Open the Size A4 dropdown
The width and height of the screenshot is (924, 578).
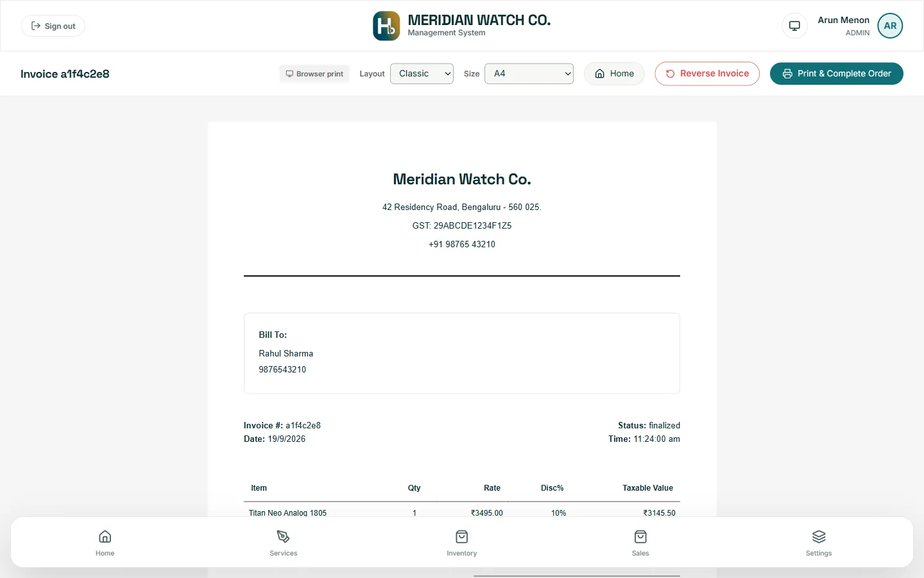529,73
